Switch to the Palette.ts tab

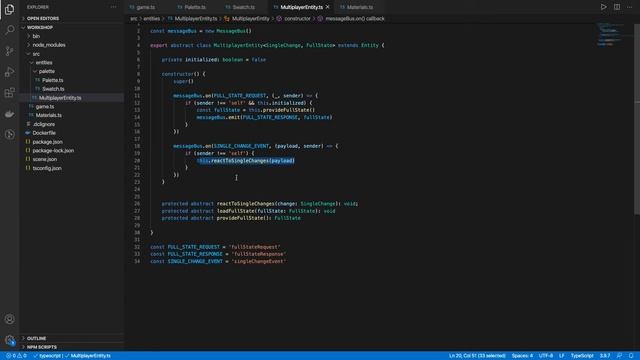[194, 7]
